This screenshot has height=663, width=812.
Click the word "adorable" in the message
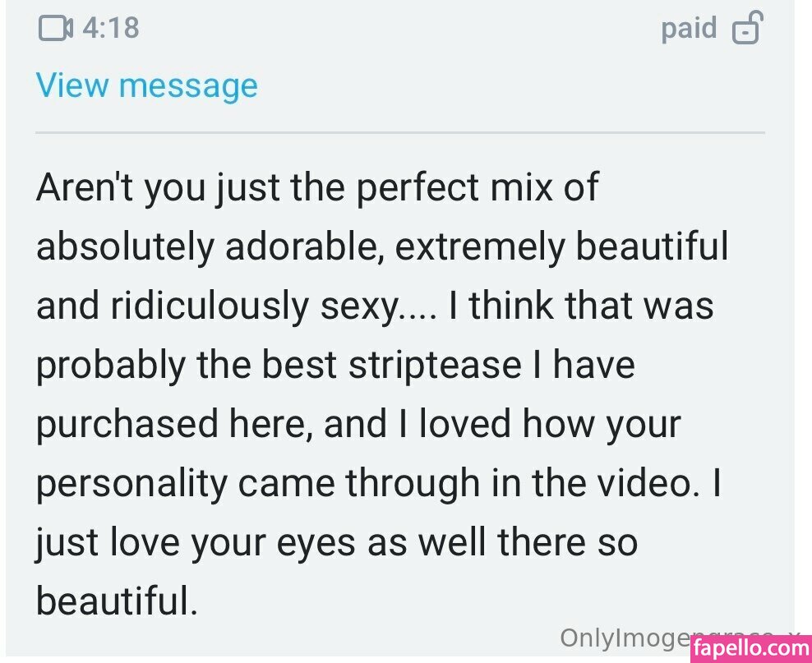coord(304,246)
